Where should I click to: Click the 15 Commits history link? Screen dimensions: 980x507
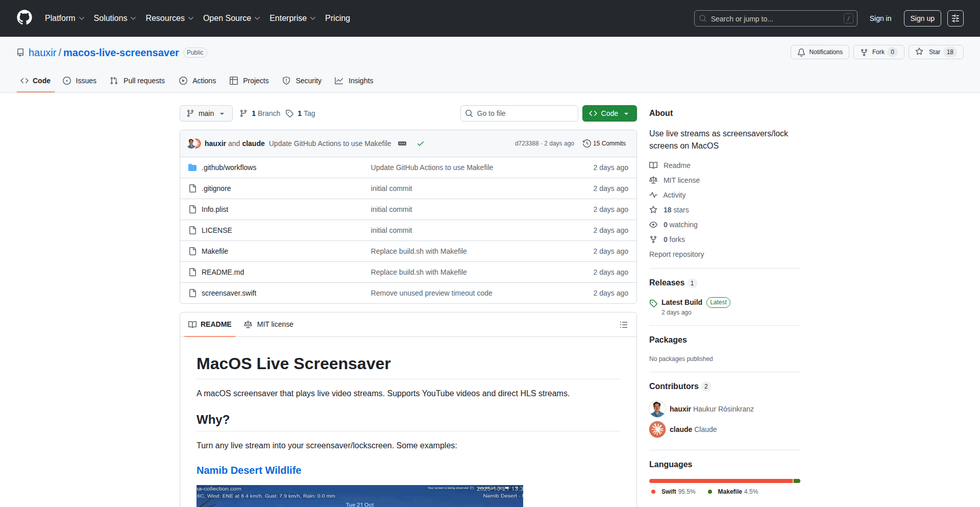604,143
